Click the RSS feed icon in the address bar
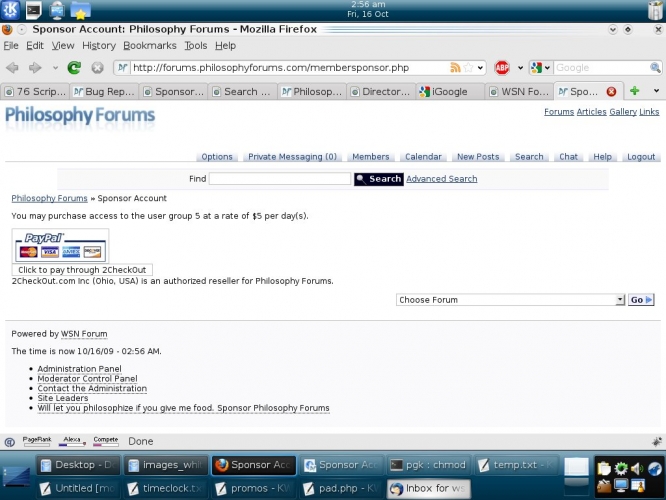The width and height of the screenshot is (666, 500). pos(456,68)
